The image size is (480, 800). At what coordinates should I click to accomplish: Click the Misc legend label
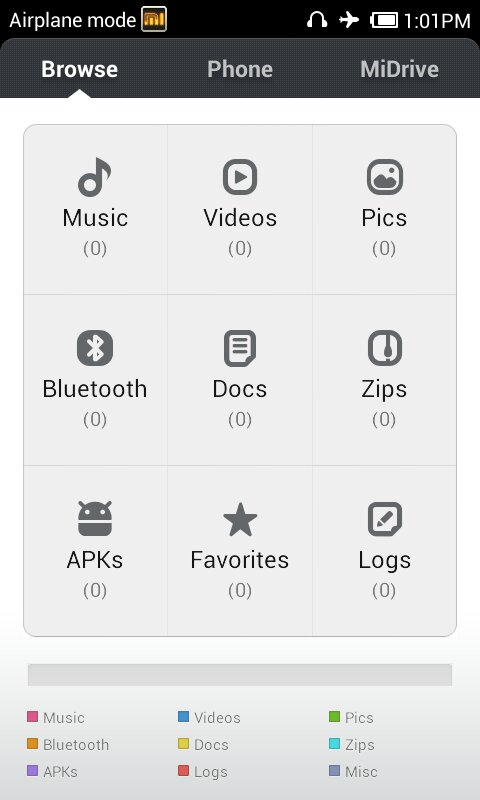click(x=361, y=771)
